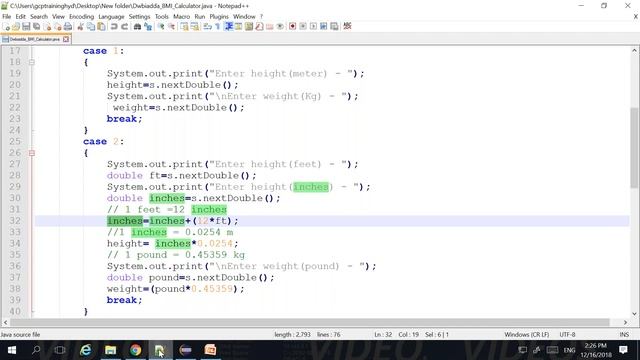
Task: Save the current file via toolbar
Action: tap(26, 27)
